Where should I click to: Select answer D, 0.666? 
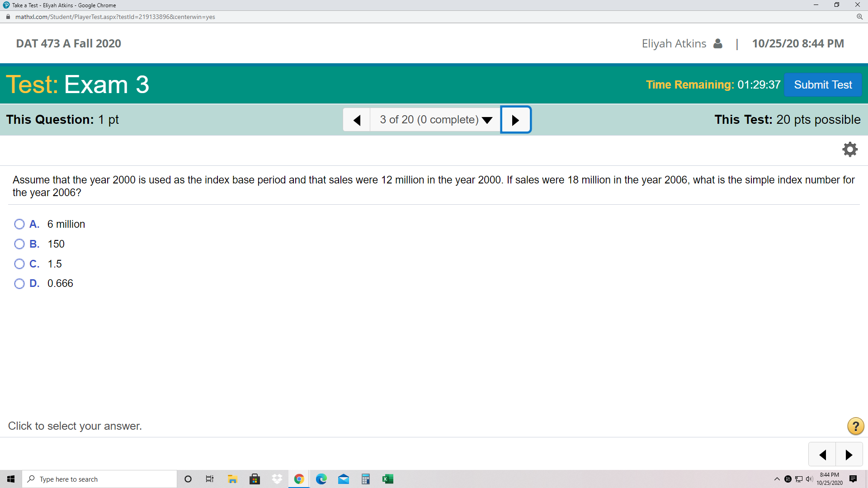coord(19,284)
